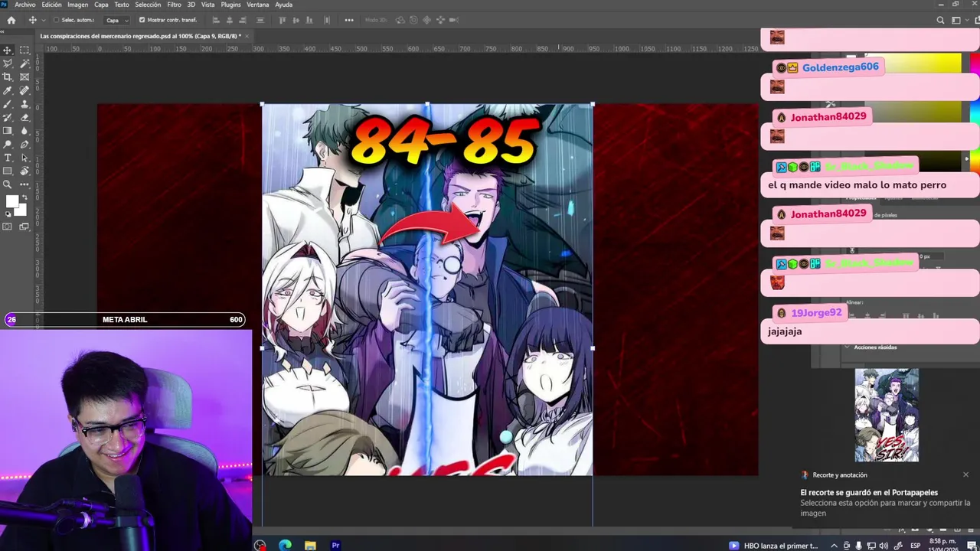980x551 pixels.
Task: Open more align options (three dots)
Action: coord(349,20)
